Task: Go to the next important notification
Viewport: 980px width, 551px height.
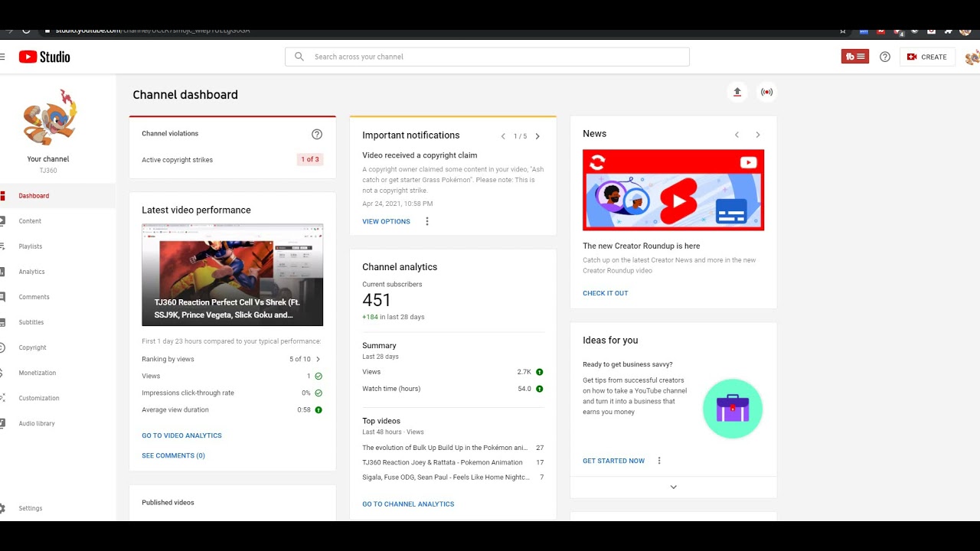Action: [x=537, y=136]
